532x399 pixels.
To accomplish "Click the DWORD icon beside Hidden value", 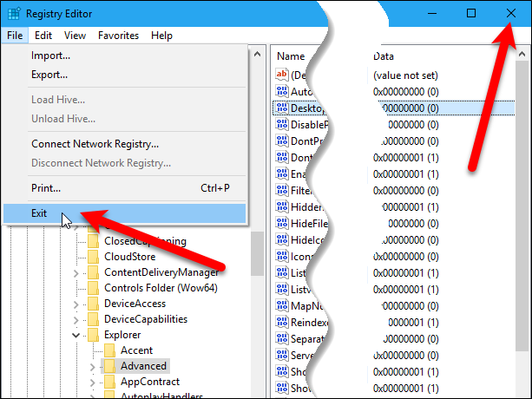I will 281,206.
